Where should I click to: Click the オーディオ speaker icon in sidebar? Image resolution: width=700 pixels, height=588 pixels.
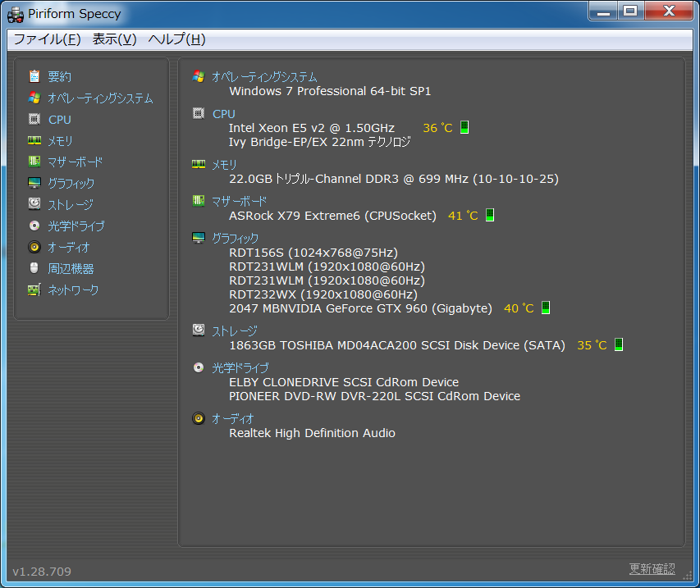[34, 247]
